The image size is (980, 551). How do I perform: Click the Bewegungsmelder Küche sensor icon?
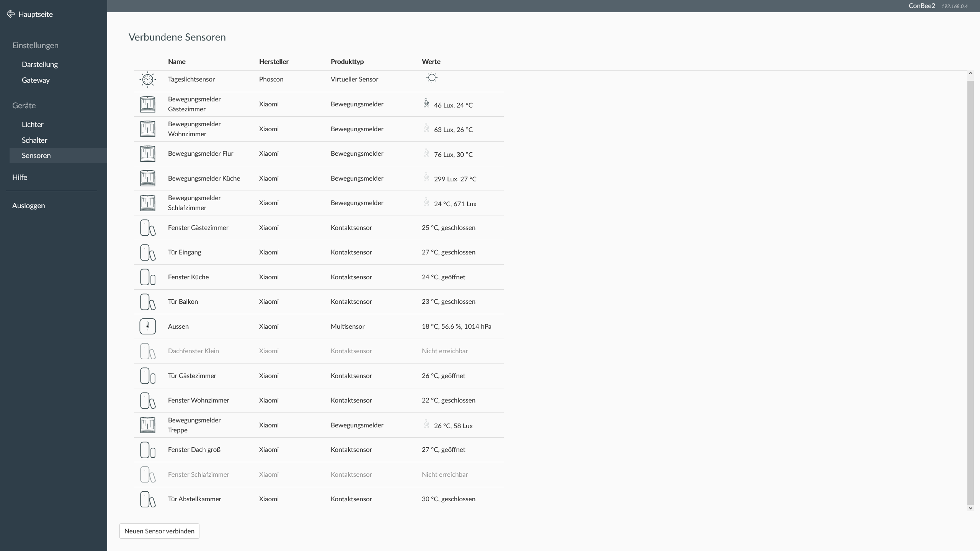click(x=148, y=178)
